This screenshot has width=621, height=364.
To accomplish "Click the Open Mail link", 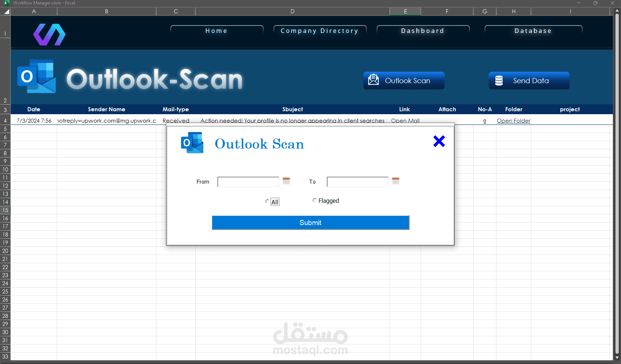I will pyautogui.click(x=405, y=121).
